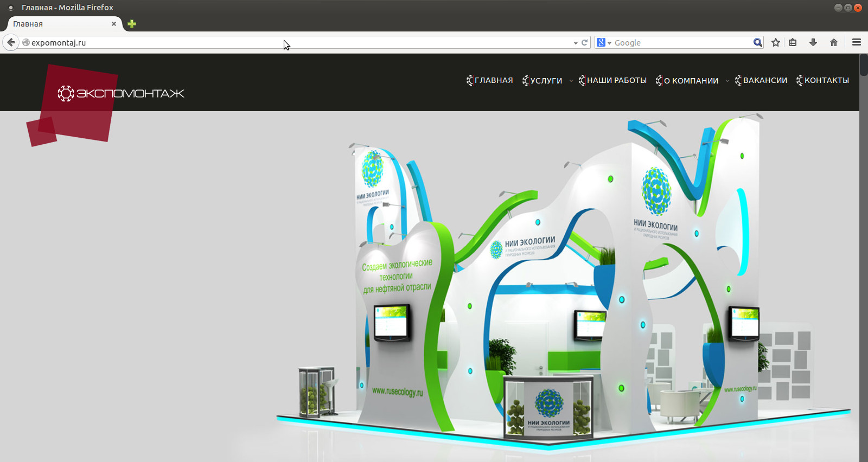
Task: Open the Firefox hamburger menu
Action: (x=857, y=42)
